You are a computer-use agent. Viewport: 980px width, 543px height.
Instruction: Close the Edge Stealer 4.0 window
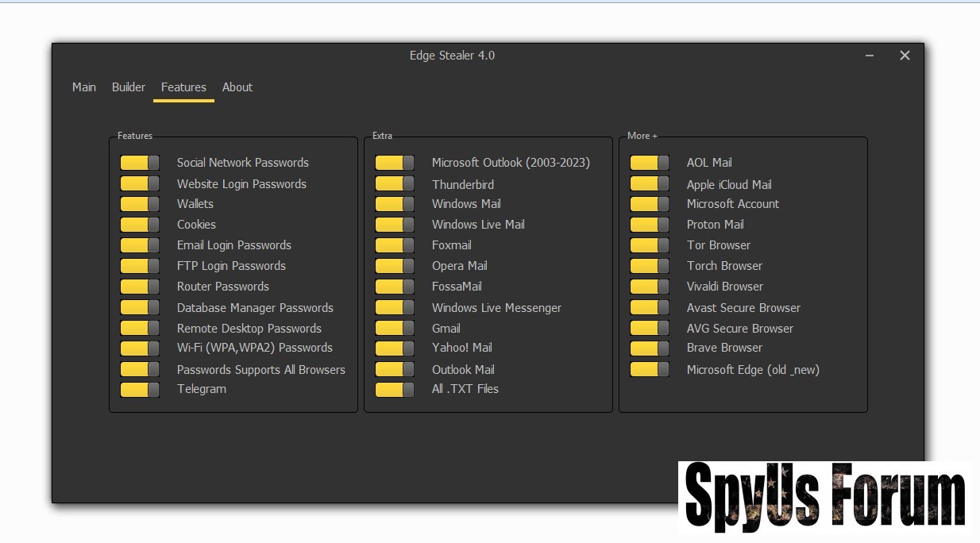coord(905,56)
